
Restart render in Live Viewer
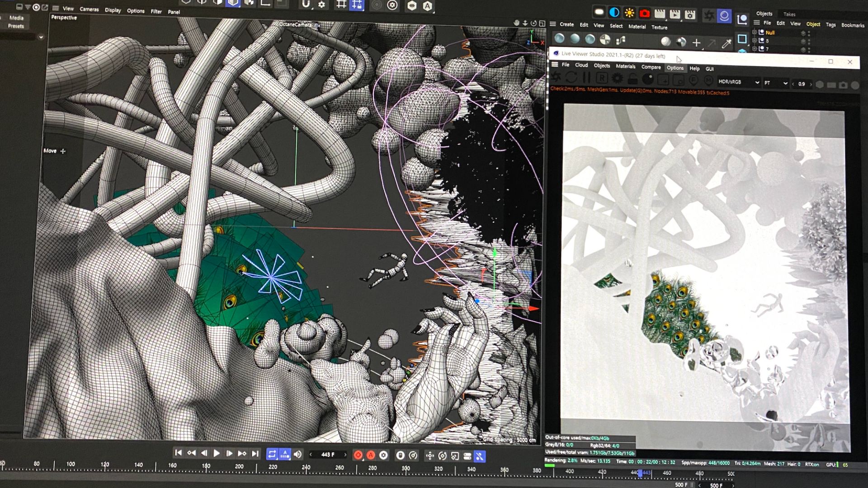[x=571, y=77]
